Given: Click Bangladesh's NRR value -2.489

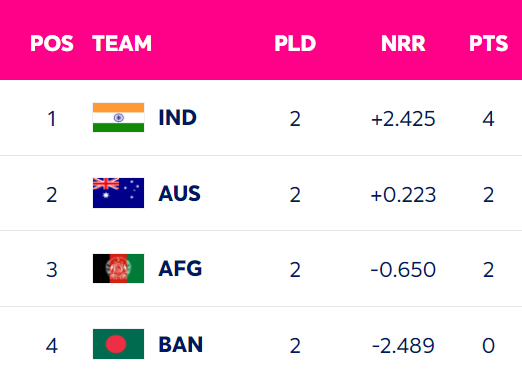Looking at the screenshot, I should click(403, 346).
